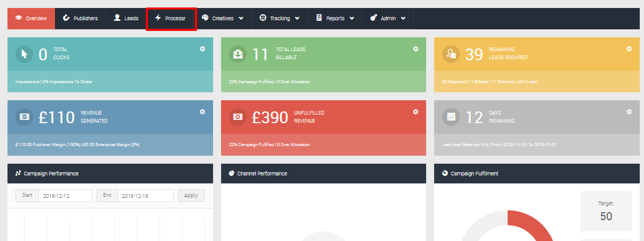The image size is (644, 241).
Task: Open the Admin dropdown menu
Action: (388, 18)
